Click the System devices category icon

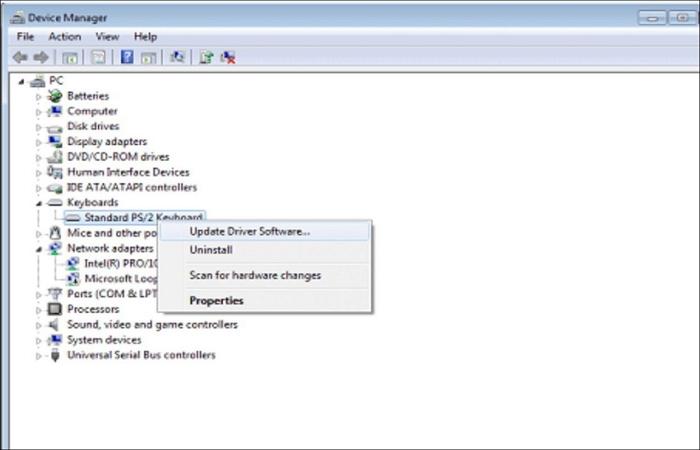pos(55,340)
